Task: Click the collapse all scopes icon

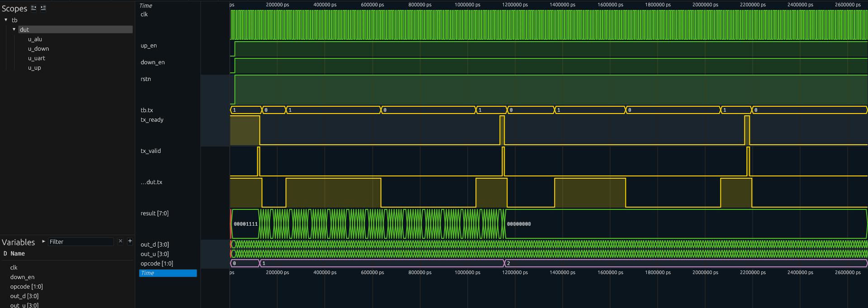Action: 43,8
